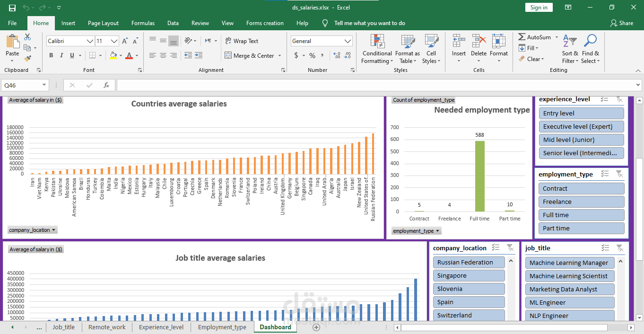Select the Format Painter icon
Viewport: 644px width, 334px height.
click(x=28, y=58)
